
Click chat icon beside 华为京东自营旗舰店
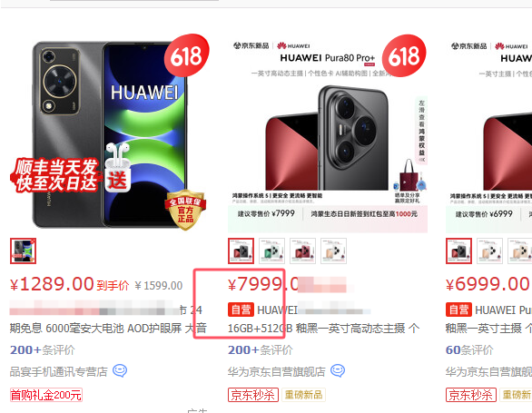coord(338,370)
